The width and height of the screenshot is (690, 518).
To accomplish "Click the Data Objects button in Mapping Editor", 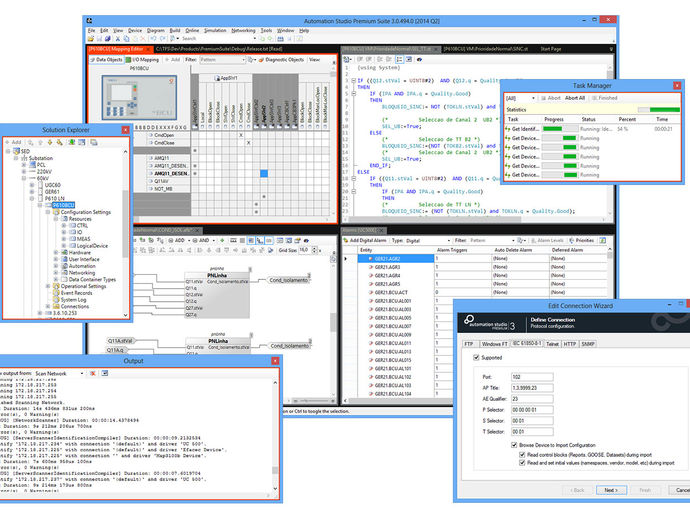I will pyautogui.click(x=106, y=59).
